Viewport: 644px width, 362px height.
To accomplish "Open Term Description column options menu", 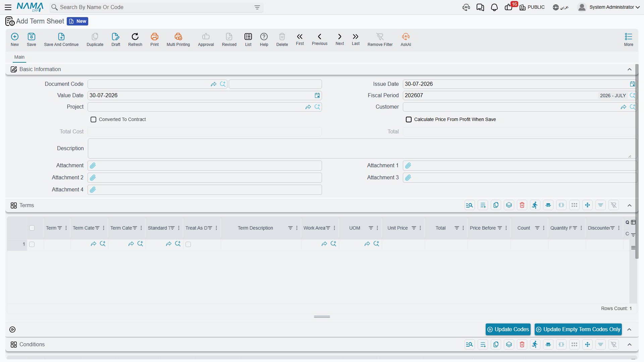I will (x=297, y=228).
